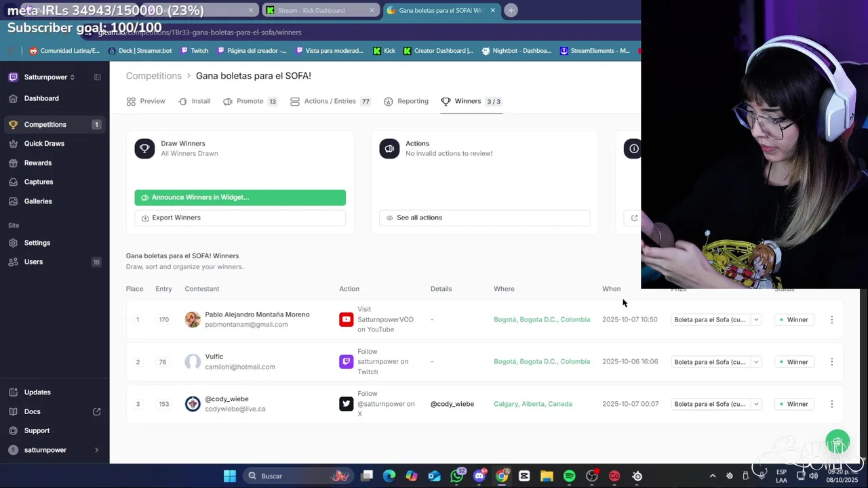Click Winner status for @cody_wiebe

pyautogui.click(x=794, y=404)
